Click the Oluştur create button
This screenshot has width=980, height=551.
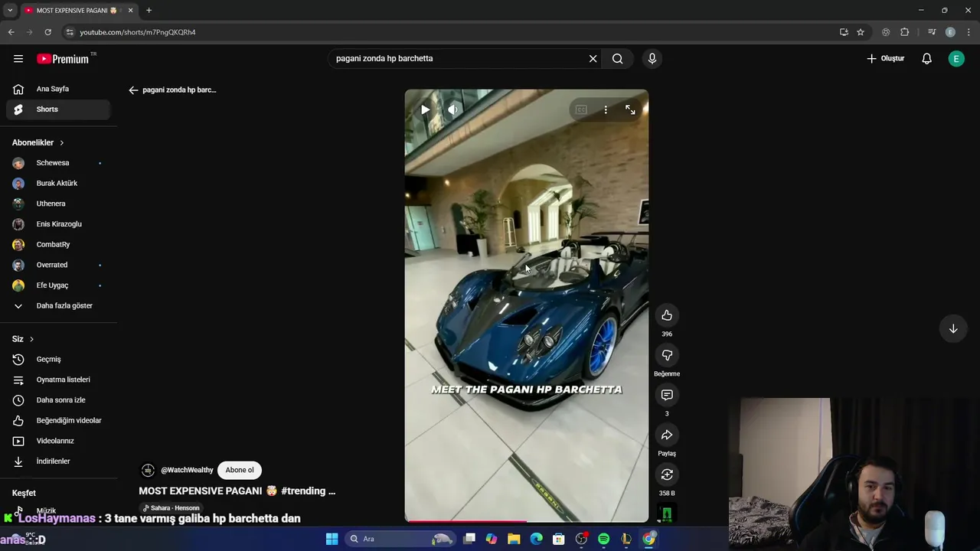point(886,59)
